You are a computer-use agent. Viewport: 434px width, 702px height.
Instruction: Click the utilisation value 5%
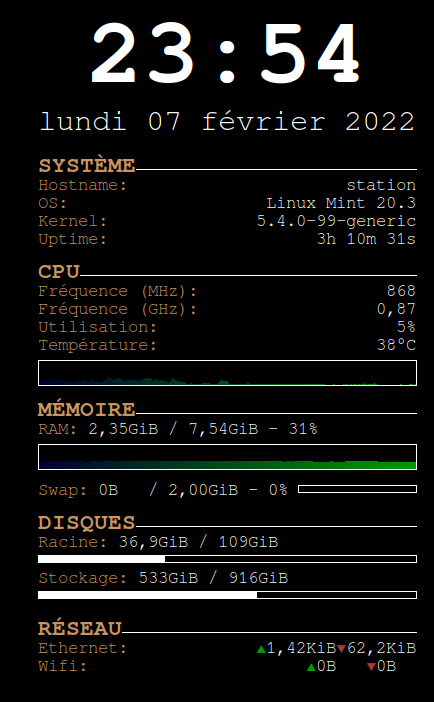(x=406, y=327)
